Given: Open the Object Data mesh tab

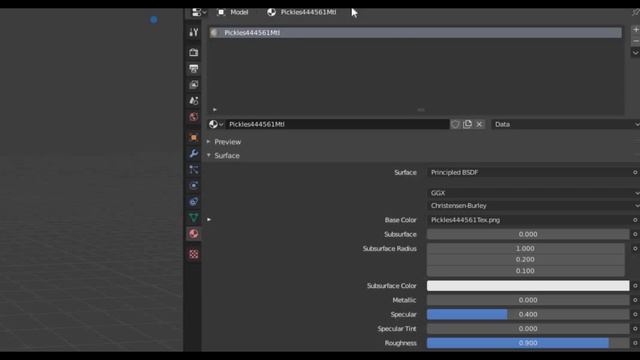Looking at the screenshot, I should pos(193,218).
